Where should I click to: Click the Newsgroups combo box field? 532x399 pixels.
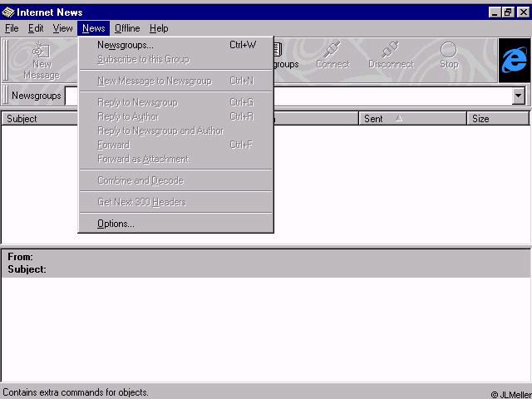[294, 96]
